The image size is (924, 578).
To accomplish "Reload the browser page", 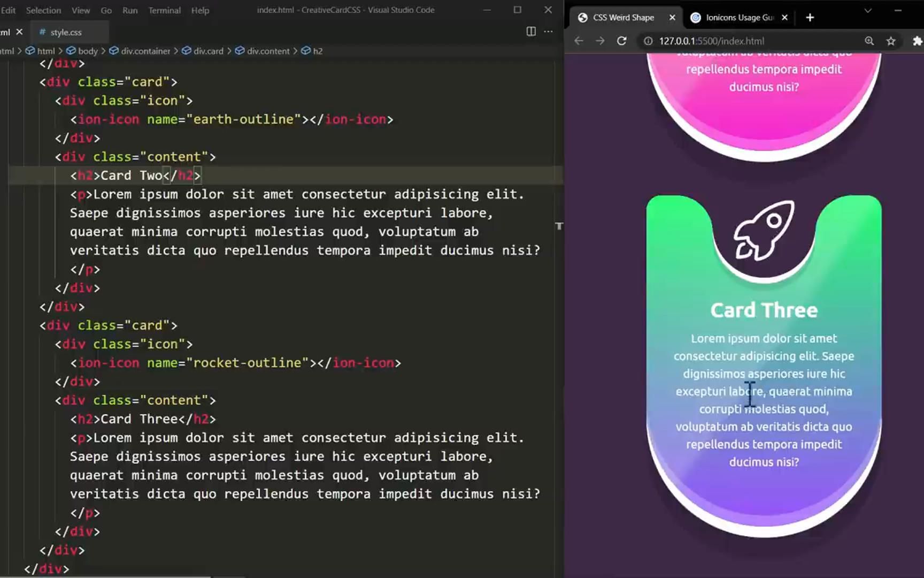I will click(621, 41).
